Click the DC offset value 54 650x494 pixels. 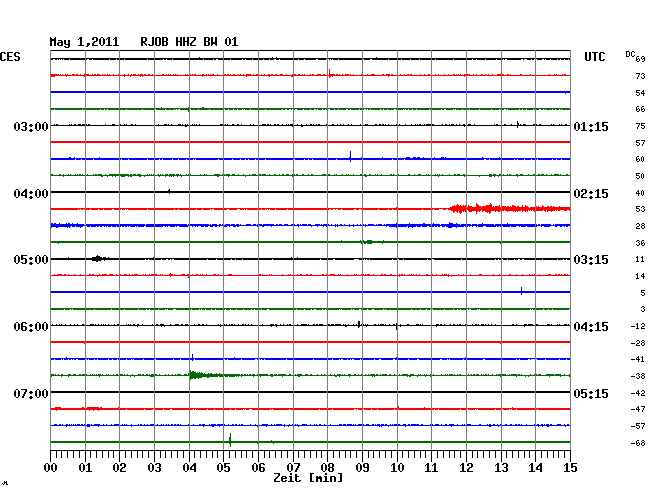point(640,93)
